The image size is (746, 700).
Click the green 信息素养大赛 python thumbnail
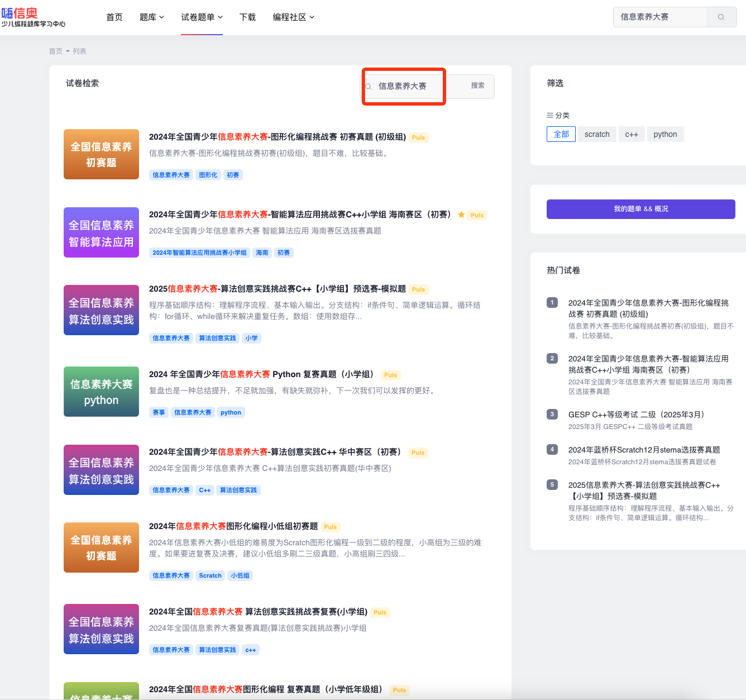[101, 392]
